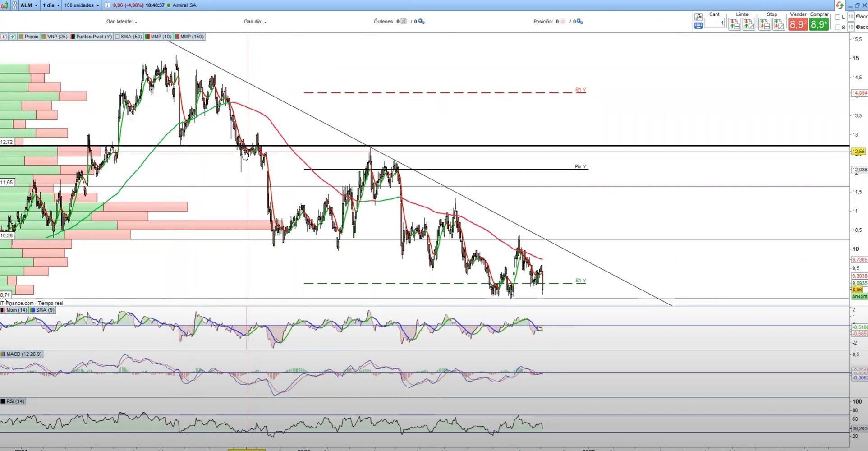
Task: Click the S1 Y pivot label
Action: pyautogui.click(x=581, y=281)
